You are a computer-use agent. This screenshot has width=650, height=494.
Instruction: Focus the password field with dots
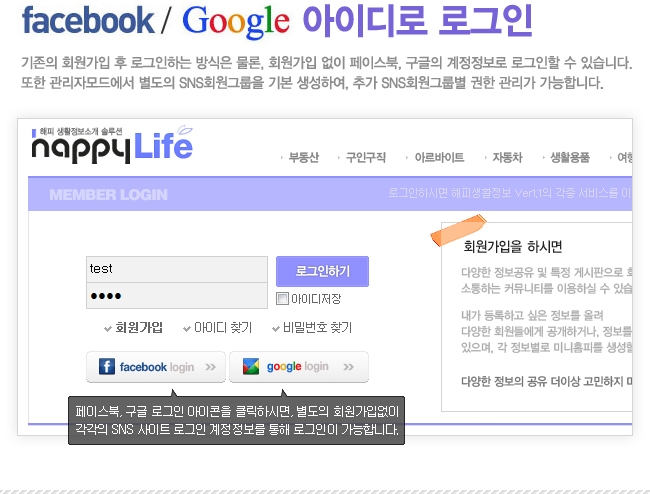tap(177, 296)
